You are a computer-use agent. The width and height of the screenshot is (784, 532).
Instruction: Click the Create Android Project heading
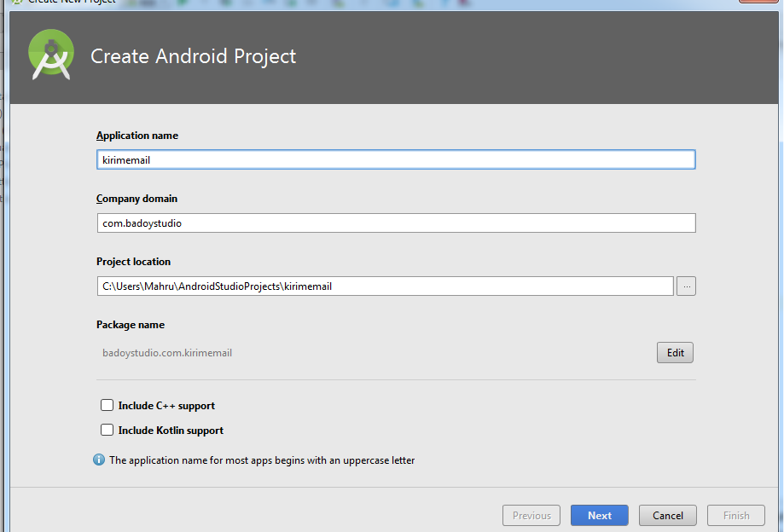coord(194,57)
